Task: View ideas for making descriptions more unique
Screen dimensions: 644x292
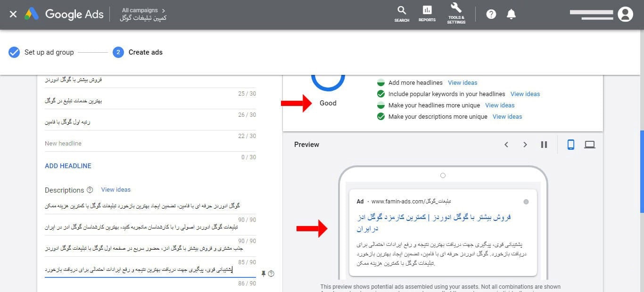Action: pyautogui.click(x=507, y=116)
